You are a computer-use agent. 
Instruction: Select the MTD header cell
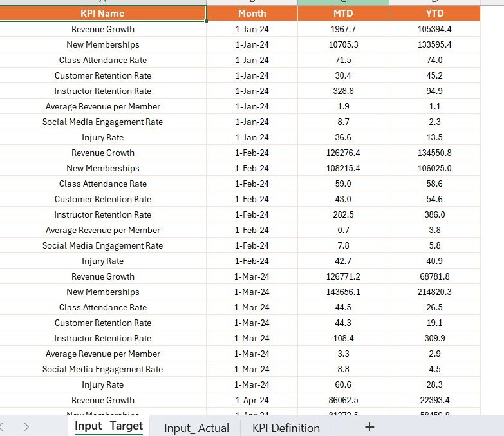[x=343, y=13]
